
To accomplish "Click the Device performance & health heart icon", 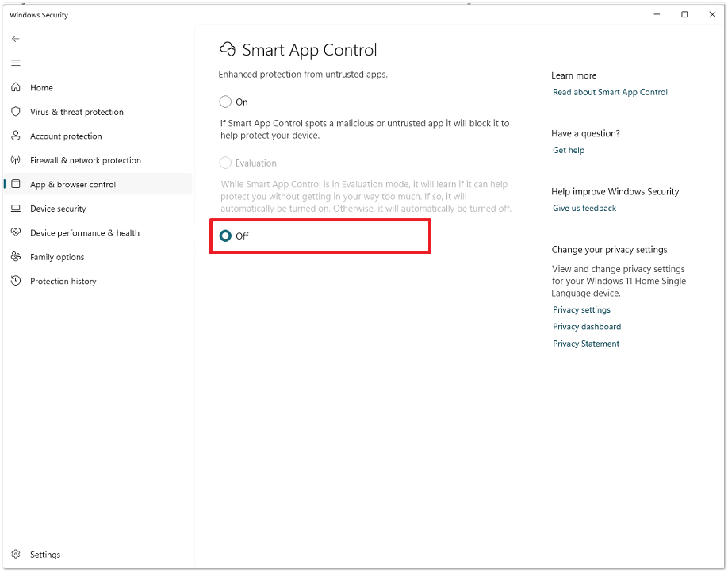I will tap(16, 232).
